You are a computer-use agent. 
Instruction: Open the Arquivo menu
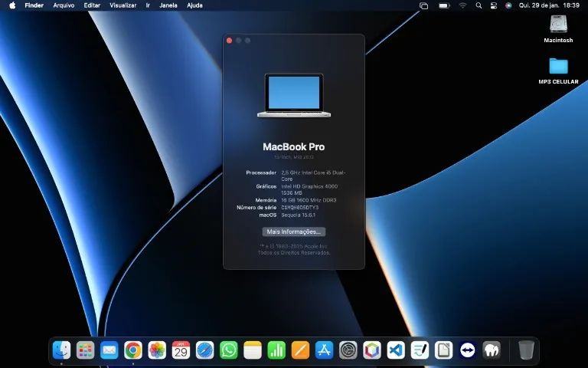(64, 5)
